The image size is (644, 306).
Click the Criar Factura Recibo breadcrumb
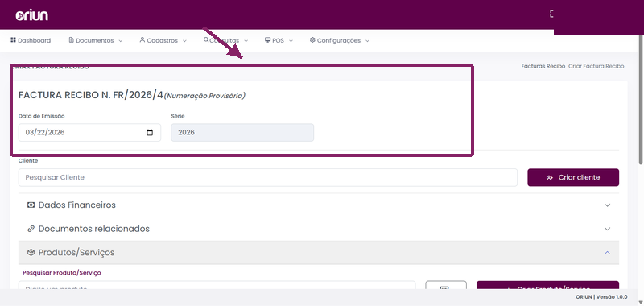[x=596, y=66]
